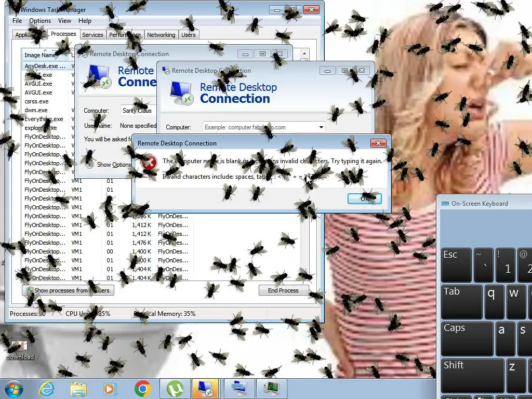Open the Computer combo box dropdown arrow
The image size is (532, 399).
coord(321,127)
